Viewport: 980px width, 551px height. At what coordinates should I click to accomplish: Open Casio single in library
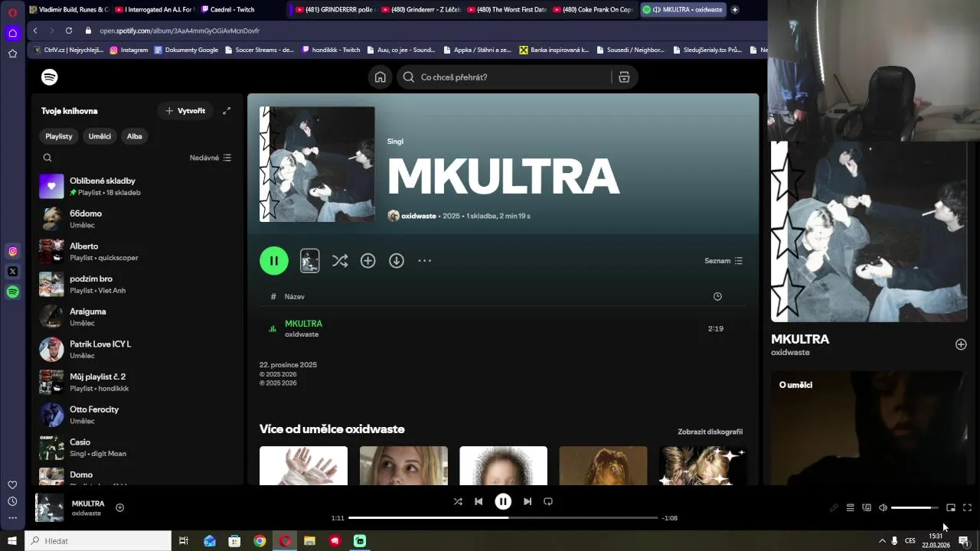[x=138, y=448]
